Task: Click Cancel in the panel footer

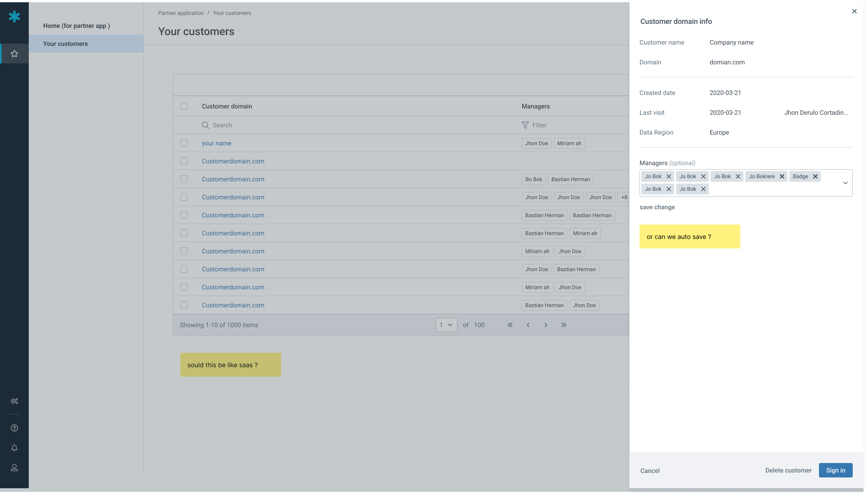Action: click(x=650, y=471)
